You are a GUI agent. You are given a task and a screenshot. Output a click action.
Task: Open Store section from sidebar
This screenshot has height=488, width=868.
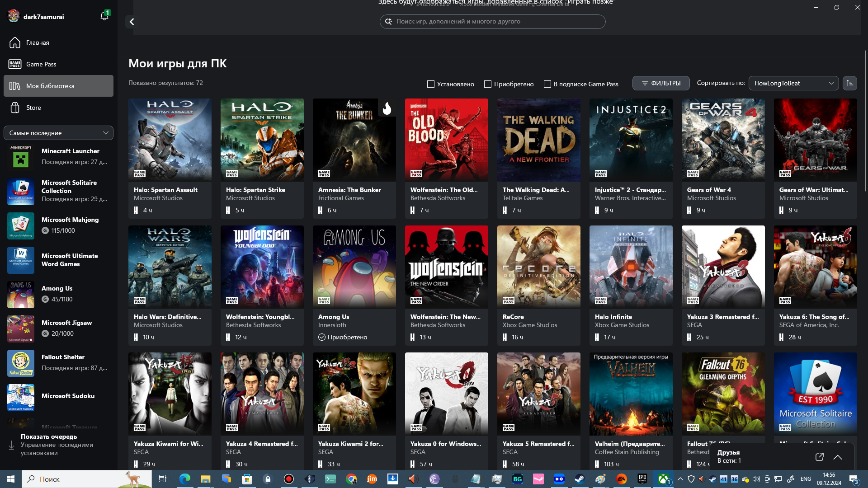pyautogui.click(x=34, y=107)
